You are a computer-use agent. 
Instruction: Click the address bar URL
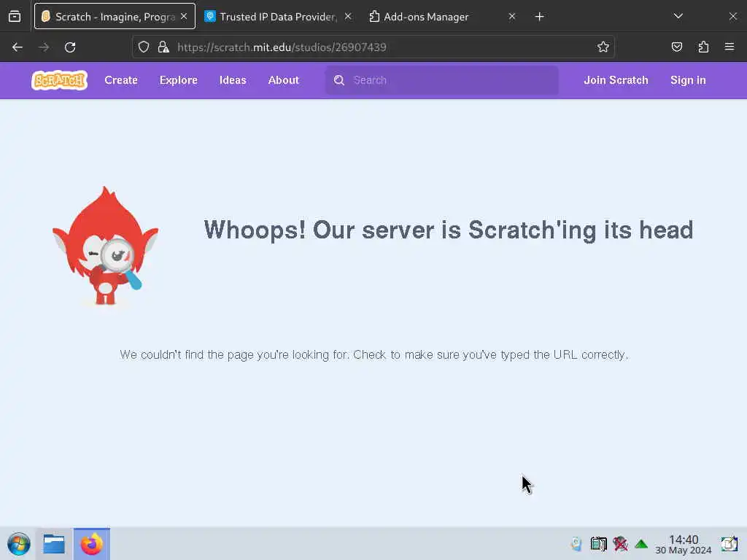click(x=282, y=47)
